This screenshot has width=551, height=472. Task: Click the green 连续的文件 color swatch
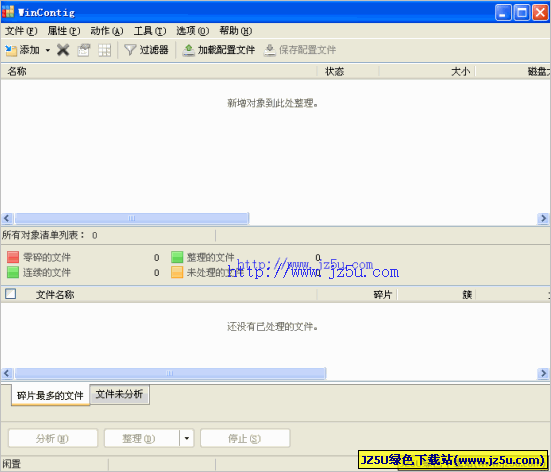(13, 272)
